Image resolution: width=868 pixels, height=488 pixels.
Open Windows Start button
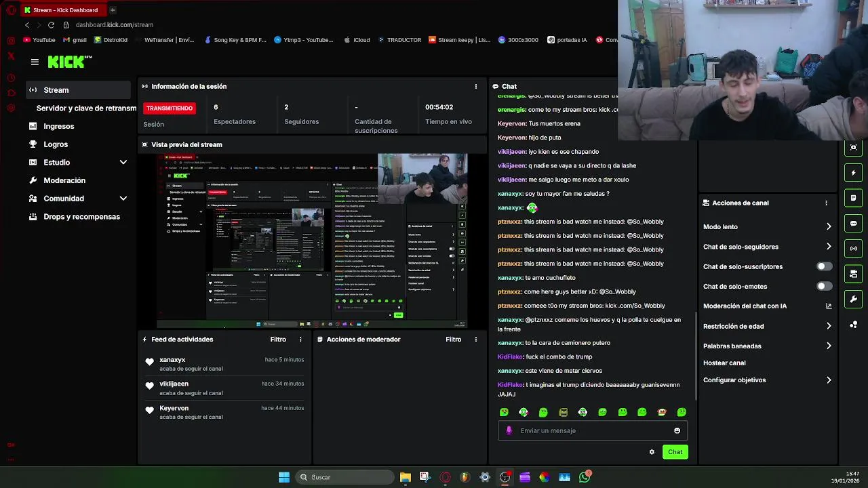(x=284, y=477)
